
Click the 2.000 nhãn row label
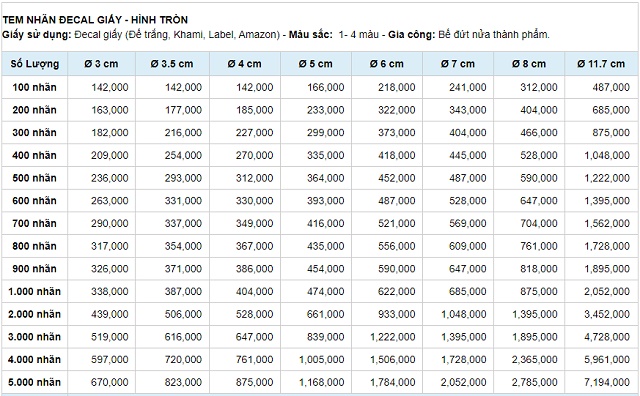35,314
